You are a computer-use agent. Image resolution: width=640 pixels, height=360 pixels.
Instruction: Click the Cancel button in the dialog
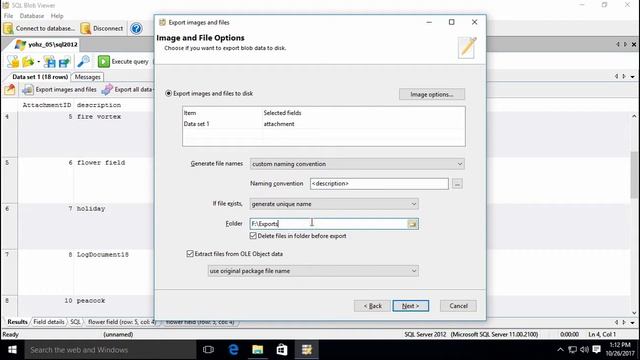point(458,306)
